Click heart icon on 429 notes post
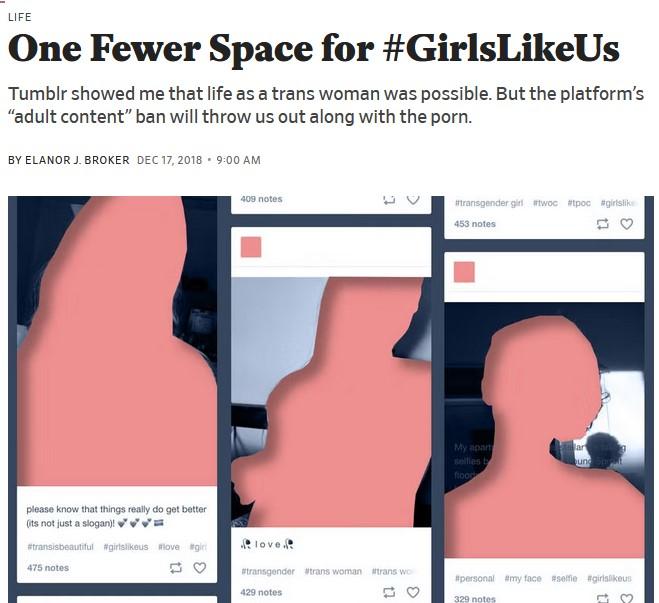 (x=413, y=592)
